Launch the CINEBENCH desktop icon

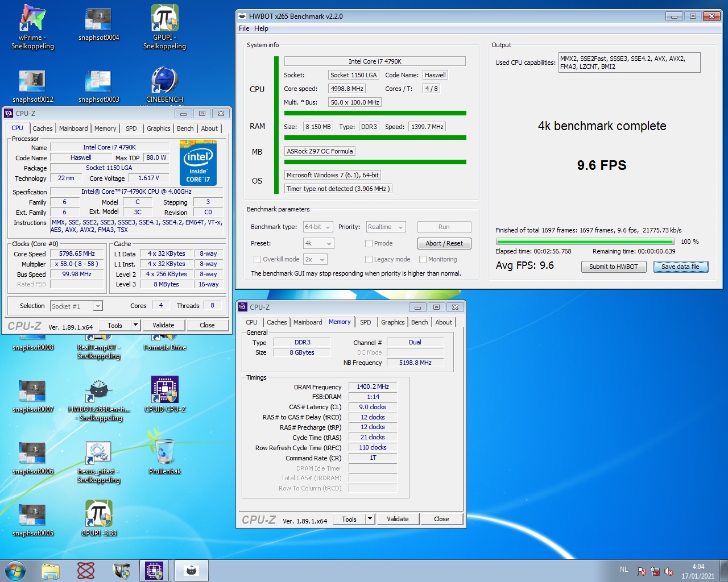point(164,85)
